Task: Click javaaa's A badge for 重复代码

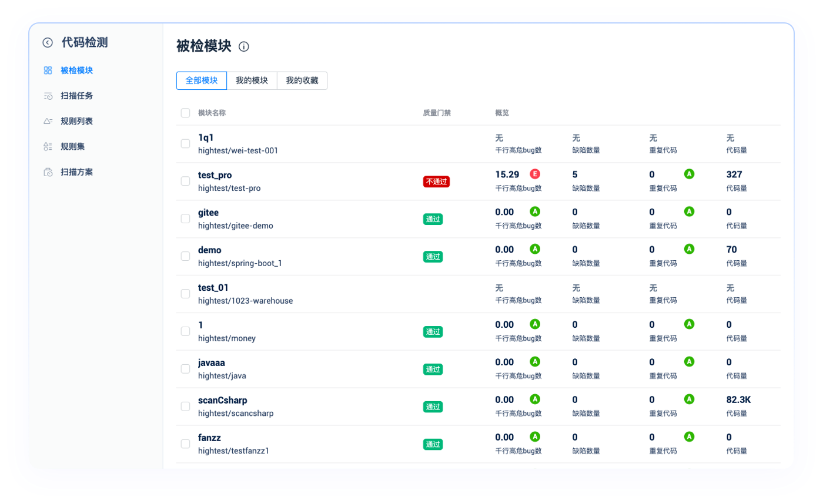Action: pos(689,361)
